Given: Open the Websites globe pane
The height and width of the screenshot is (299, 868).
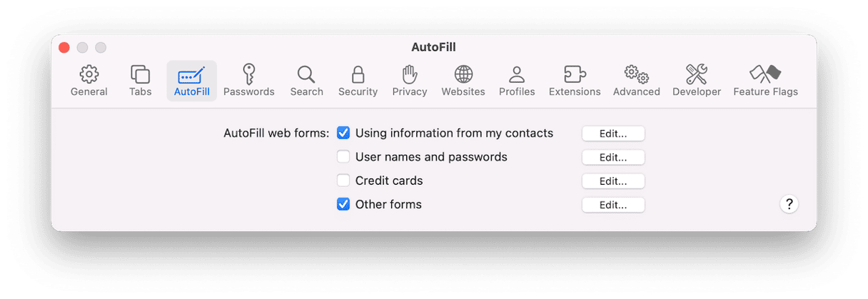Looking at the screenshot, I should 463,81.
